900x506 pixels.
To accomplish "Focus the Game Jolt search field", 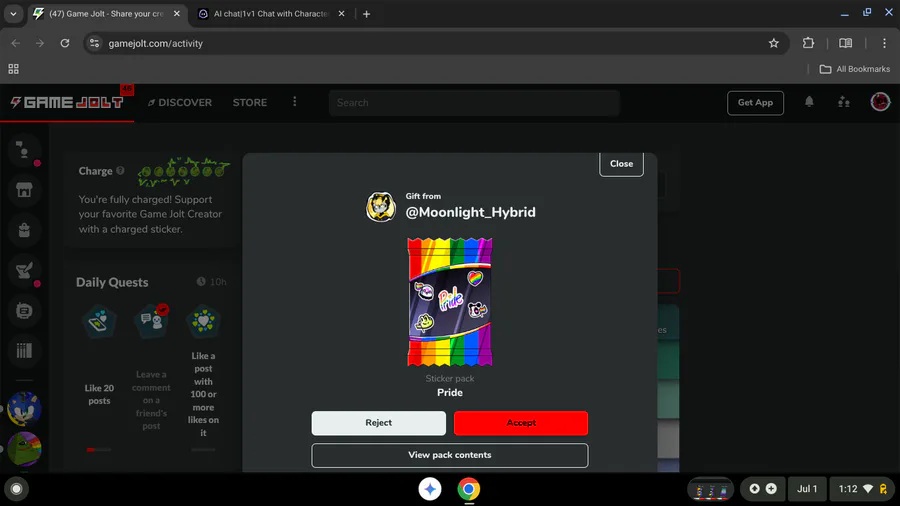I will 474,103.
